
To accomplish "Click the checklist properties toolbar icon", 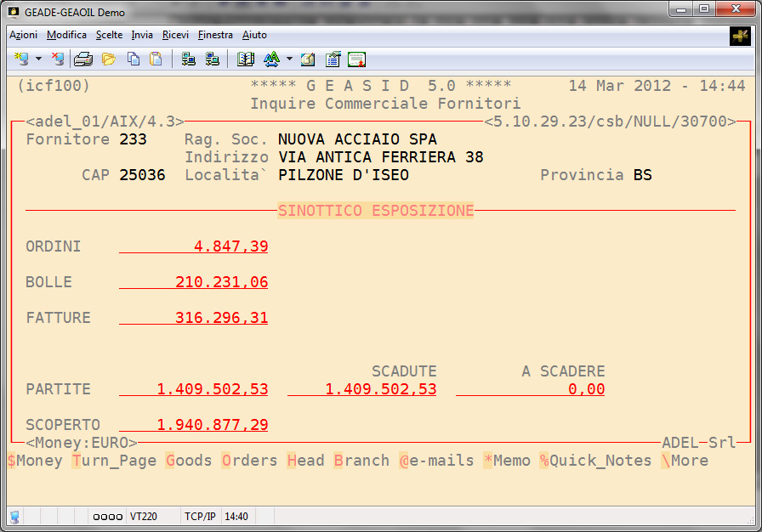I will pos(333,59).
